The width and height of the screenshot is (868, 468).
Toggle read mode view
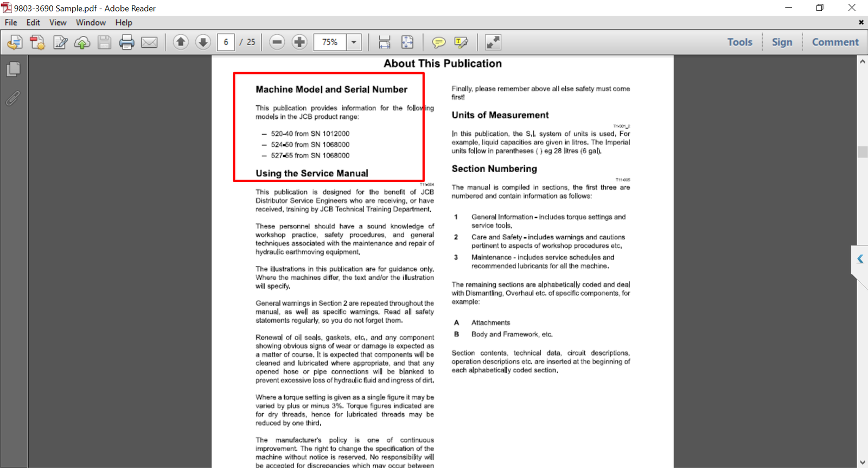click(x=493, y=42)
